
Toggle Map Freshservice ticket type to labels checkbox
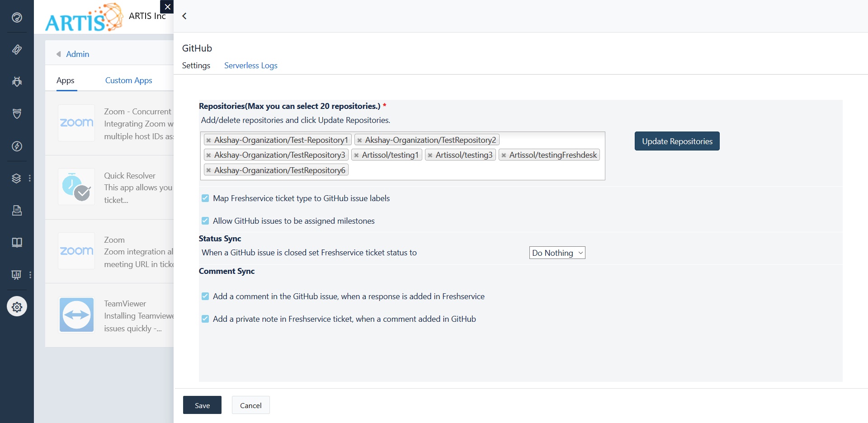(205, 198)
